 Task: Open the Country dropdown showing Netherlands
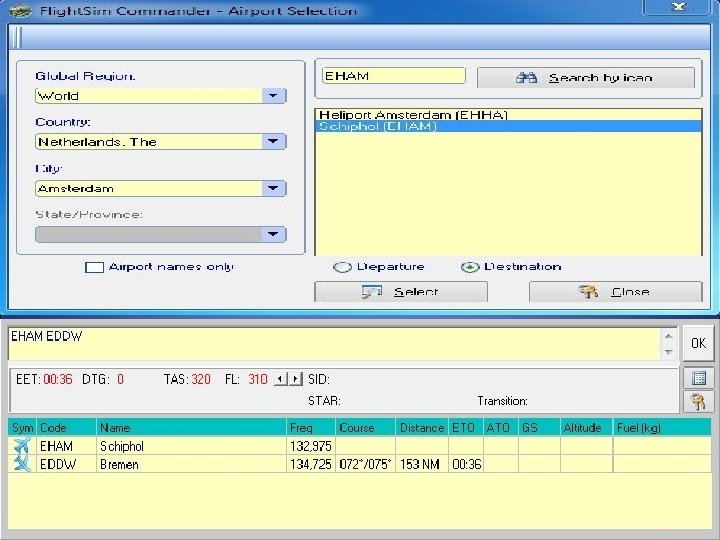[274, 141]
